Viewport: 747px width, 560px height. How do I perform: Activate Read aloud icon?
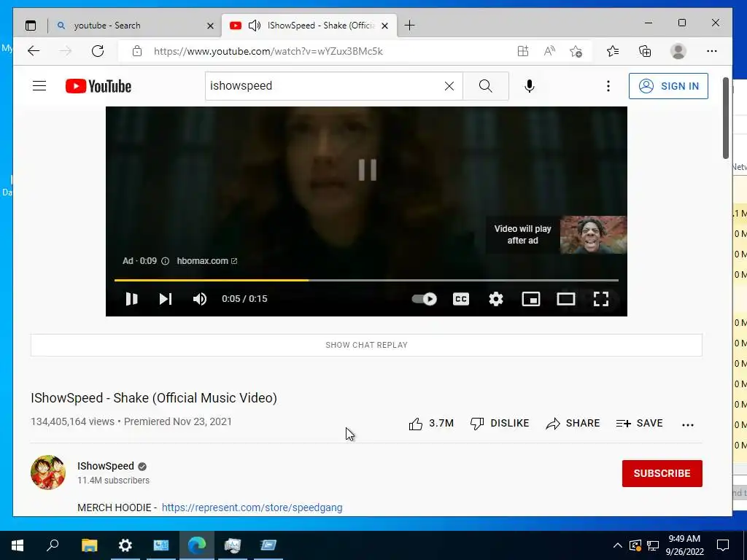(549, 51)
